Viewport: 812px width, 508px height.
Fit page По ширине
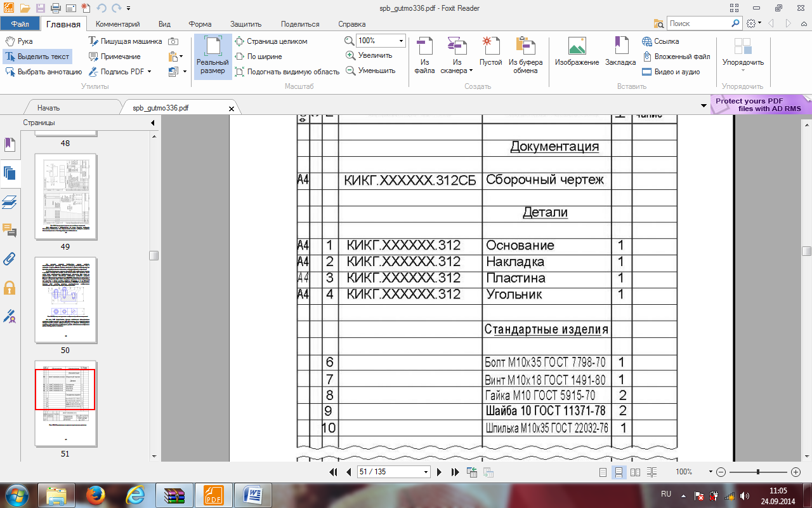pyautogui.click(x=259, y=57)
